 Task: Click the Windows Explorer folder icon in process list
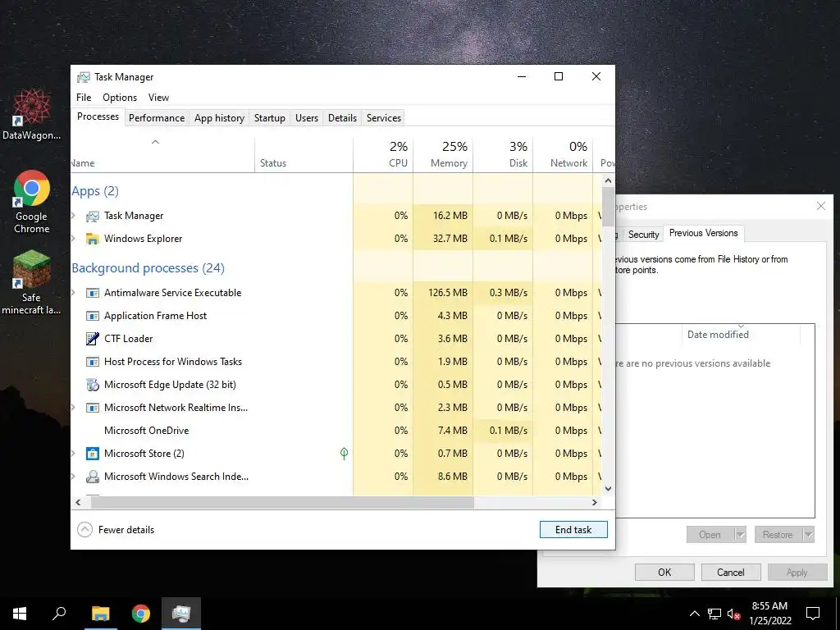coord(93,239)
